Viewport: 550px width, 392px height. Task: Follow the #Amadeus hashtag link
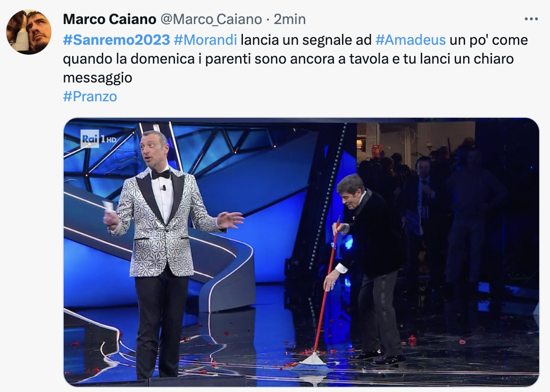click(x=410, y=40)
